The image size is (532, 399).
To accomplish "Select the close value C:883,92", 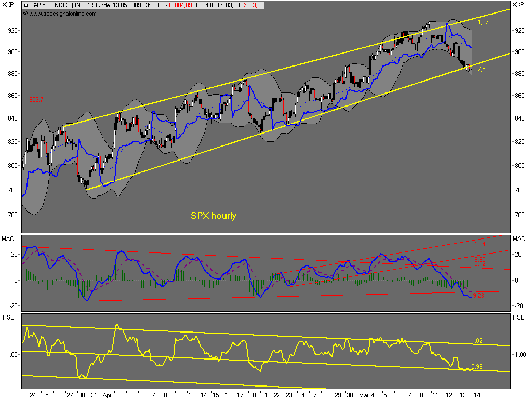I will coord(252,5).
